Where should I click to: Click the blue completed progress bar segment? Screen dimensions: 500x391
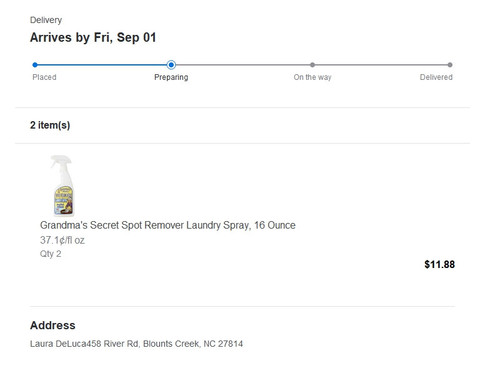pyautogui.click(x=102, y=65)
